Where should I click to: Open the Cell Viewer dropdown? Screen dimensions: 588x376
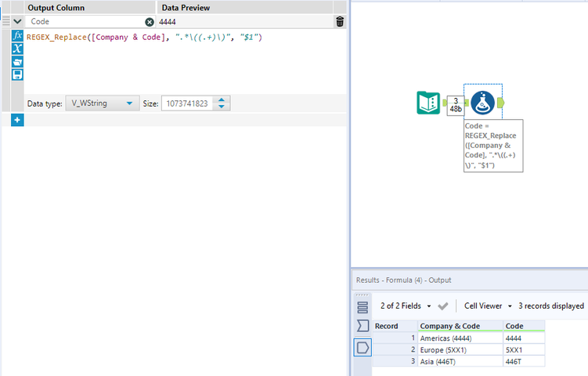click(x=488, y=305)
